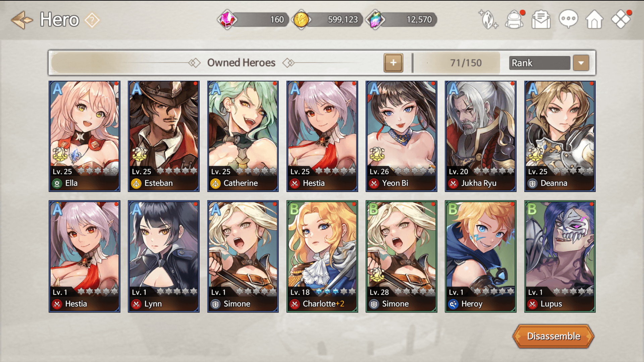
Task: Click the Rank sort field
Action: coord(539,63)
